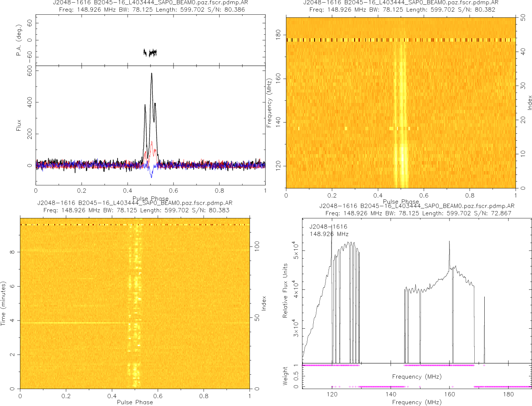This screenshot has height=406, width=532.
Task: Select the Relative Flux Units axis label
Action: click(286, 290)
